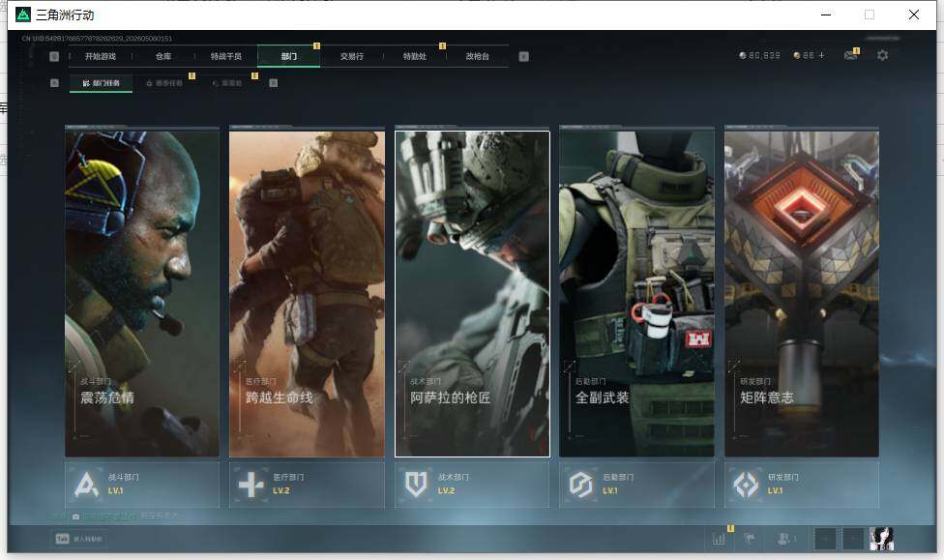This screenshot has height=560, width=944.
Task: Click the 研发部门 diamond emblem icon
Action: [x=746, y=485]
